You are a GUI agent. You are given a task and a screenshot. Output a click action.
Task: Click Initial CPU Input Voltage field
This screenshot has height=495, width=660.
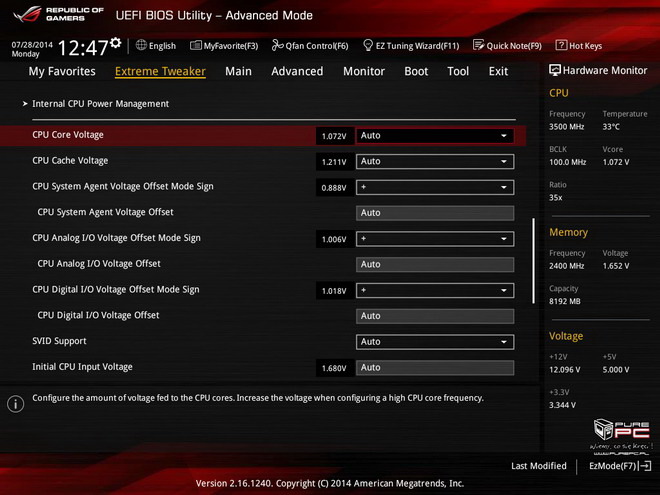435,367
